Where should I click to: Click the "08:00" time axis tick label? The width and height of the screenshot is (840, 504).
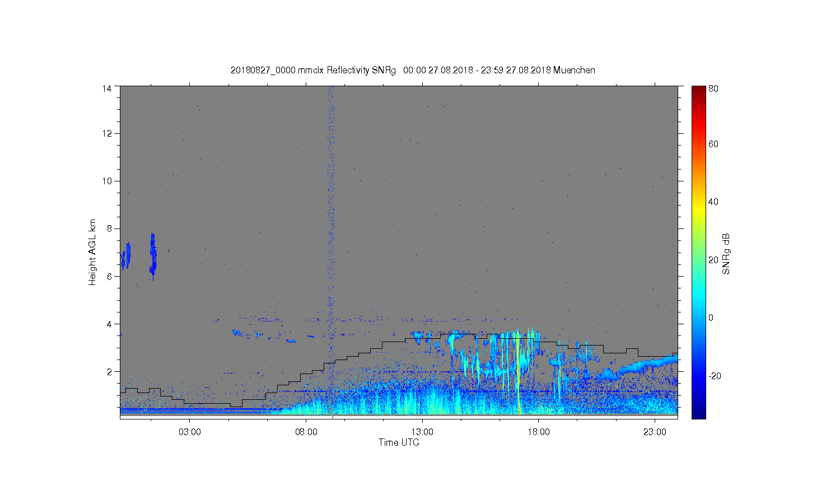[306, 432]
